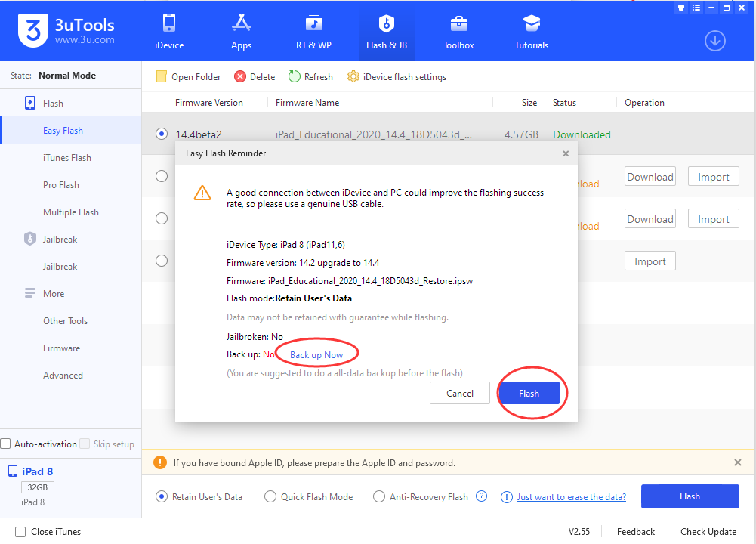Close the Easy Flash Reminder dialog
756x544 pixels.
[566, 153]
